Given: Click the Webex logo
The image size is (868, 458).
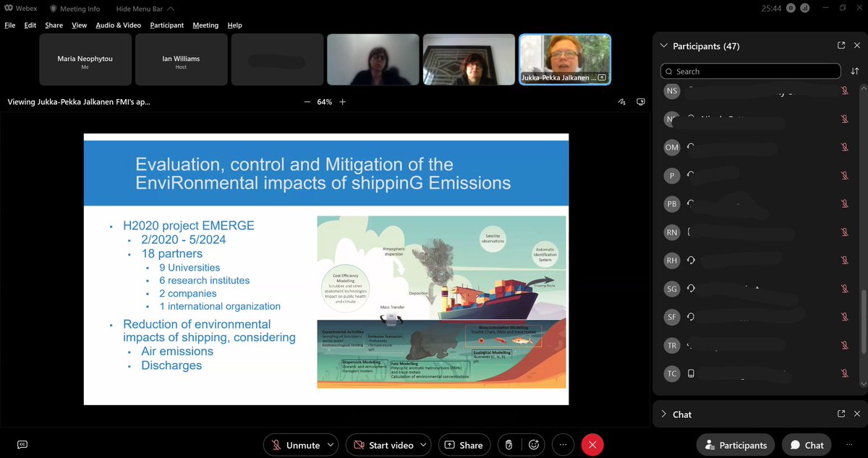Looking at the screenshot, I should tap(20, 9).
